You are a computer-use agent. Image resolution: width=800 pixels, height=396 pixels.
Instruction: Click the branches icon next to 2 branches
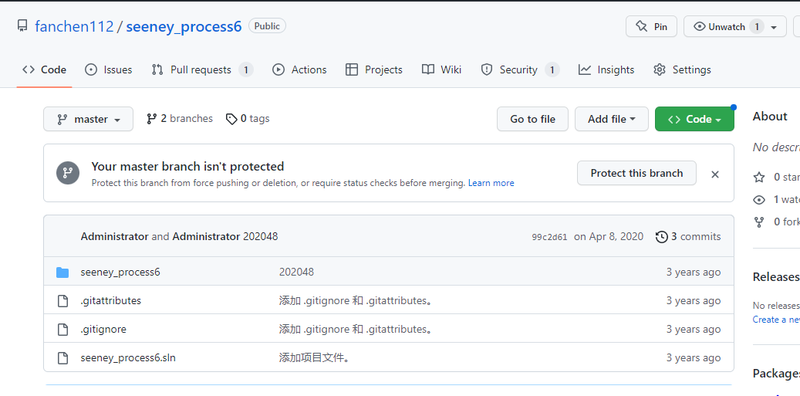click(x=152, y=119)
